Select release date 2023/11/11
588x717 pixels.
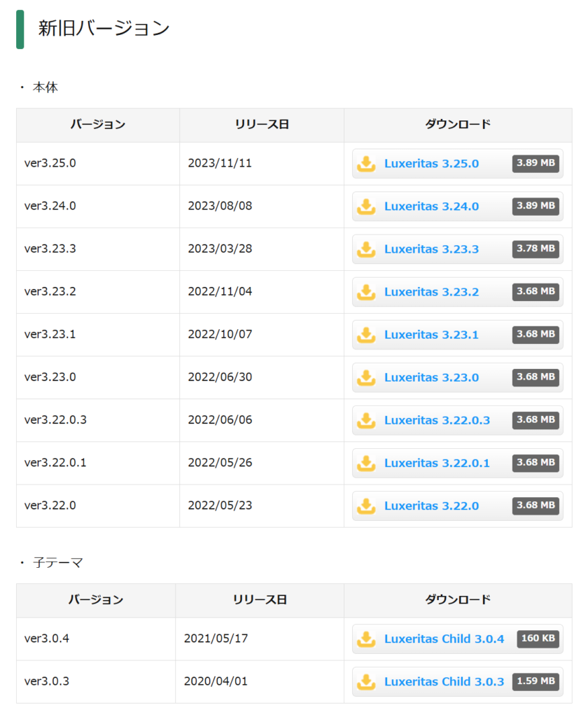220,163
